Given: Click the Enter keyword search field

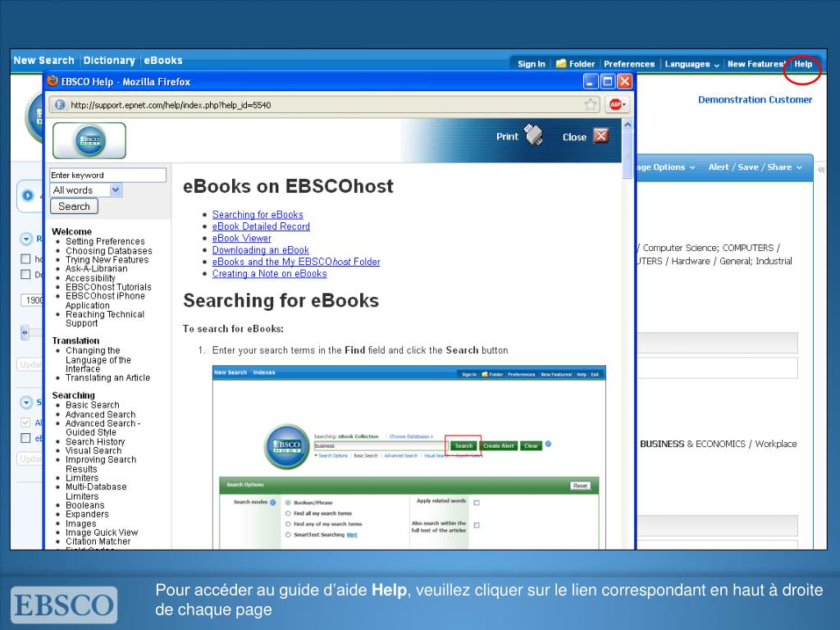Looking at the screenshot, I should coord(107,176).
